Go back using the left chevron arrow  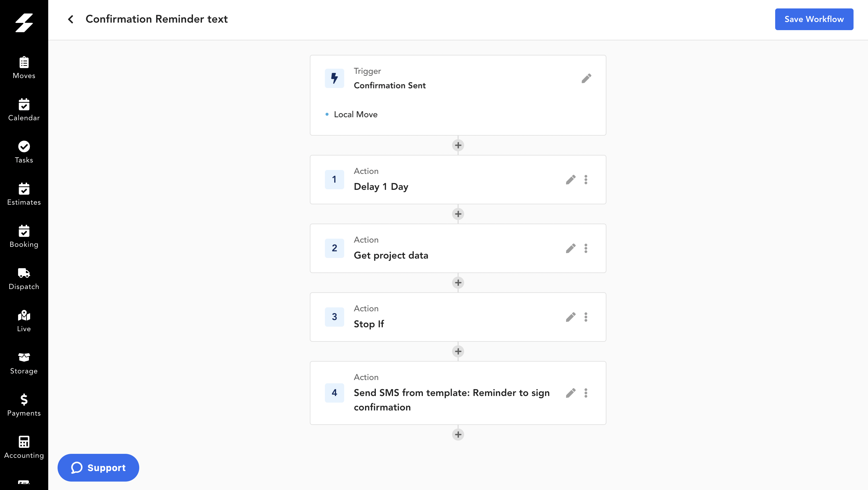tap(71, 19)
